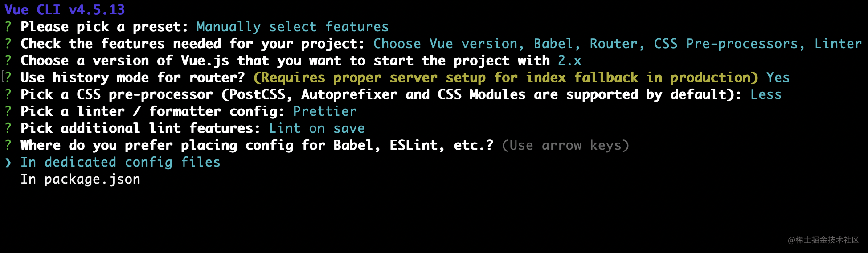Click the question mark before "Check the features"
This screenshot has width=868, height=253.
point(8,44)
